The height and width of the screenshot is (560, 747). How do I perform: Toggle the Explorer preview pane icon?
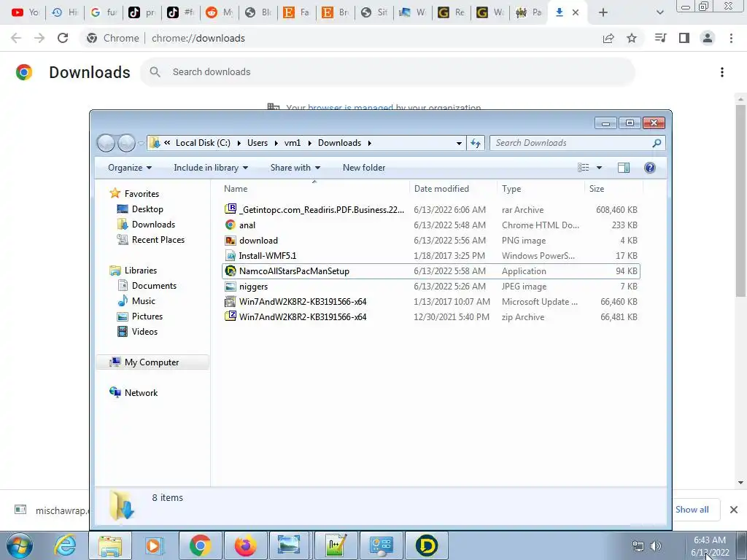point(624,168)
